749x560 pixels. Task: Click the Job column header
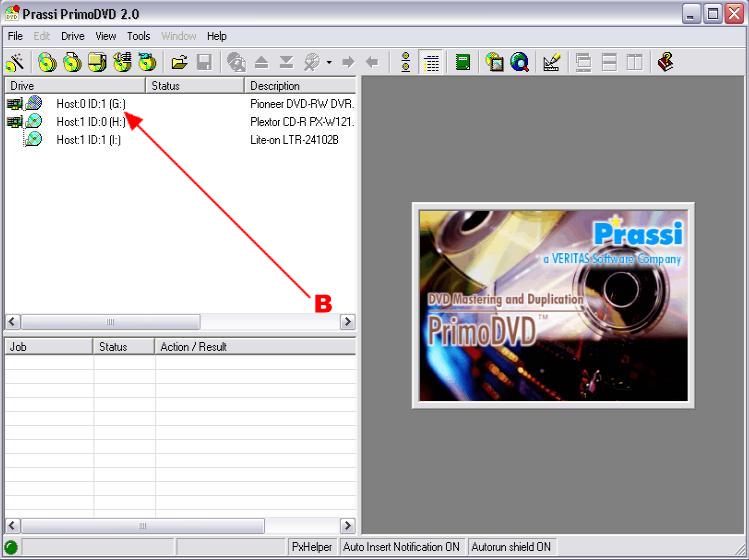[x=48, y=347]
